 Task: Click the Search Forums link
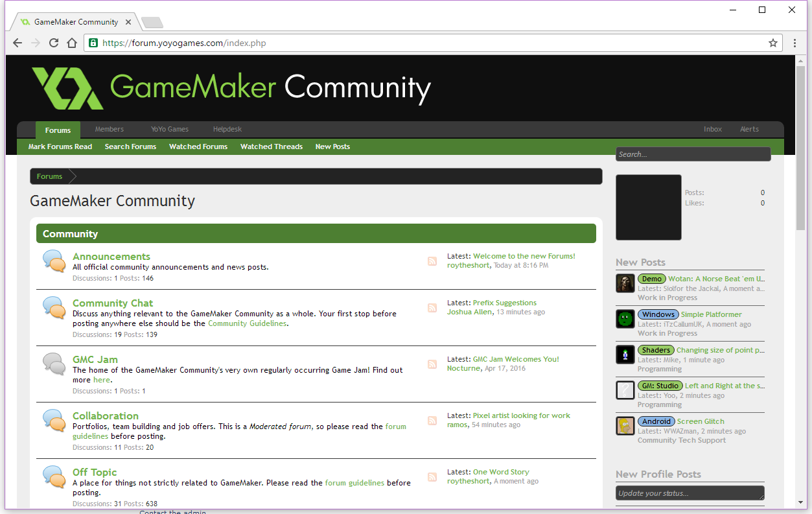[130, 146]
